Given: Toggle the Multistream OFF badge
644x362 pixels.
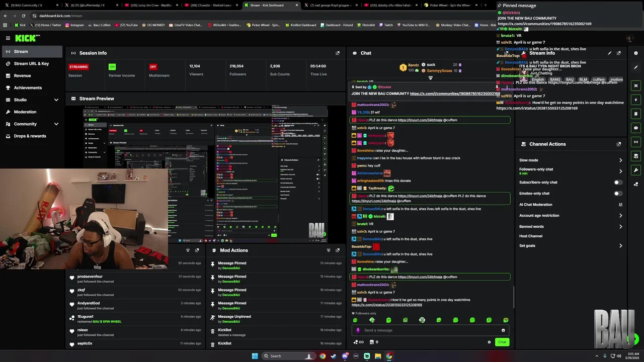Looking at the screenshot, I should click(x=153, y=66).
